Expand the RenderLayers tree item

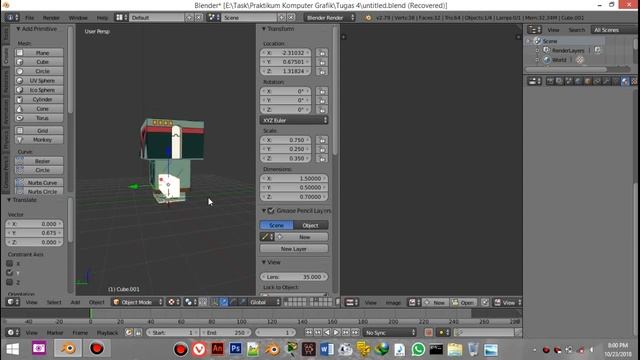pyautogui.click(x=538, y=50)
